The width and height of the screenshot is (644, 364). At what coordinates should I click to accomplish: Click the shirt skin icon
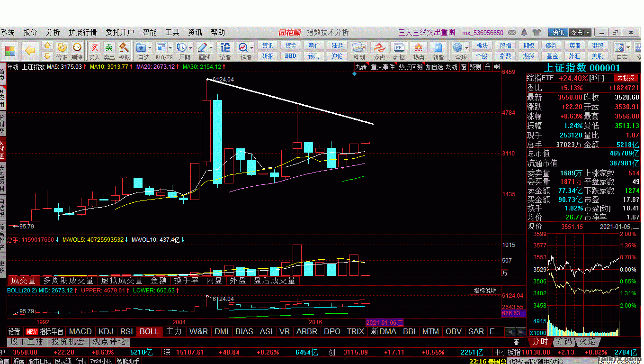[x=537, y=33]
